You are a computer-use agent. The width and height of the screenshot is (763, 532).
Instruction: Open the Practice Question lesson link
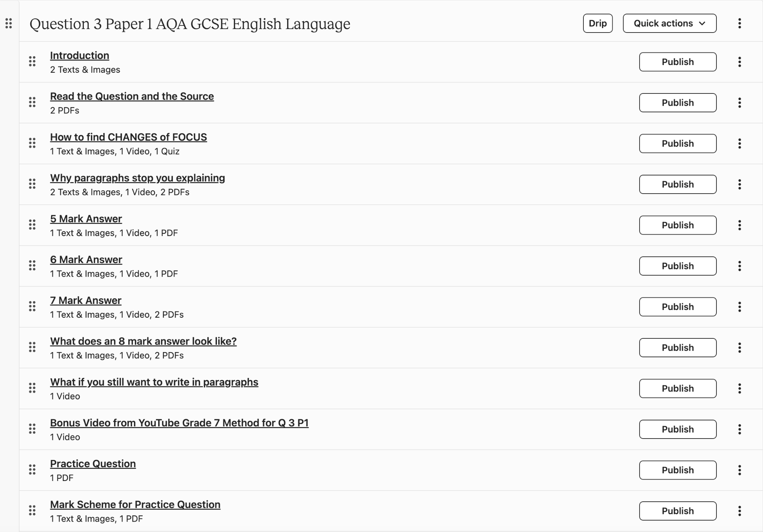pos(93,464)
